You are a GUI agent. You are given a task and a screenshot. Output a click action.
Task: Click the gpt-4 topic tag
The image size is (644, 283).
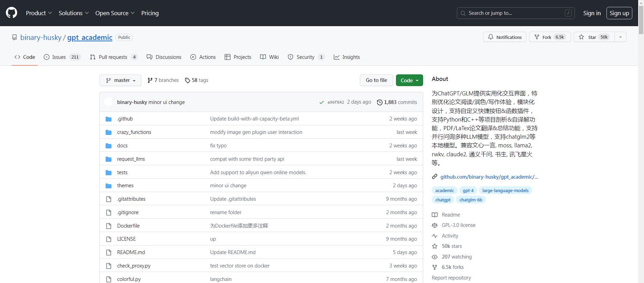coord(468,190)
